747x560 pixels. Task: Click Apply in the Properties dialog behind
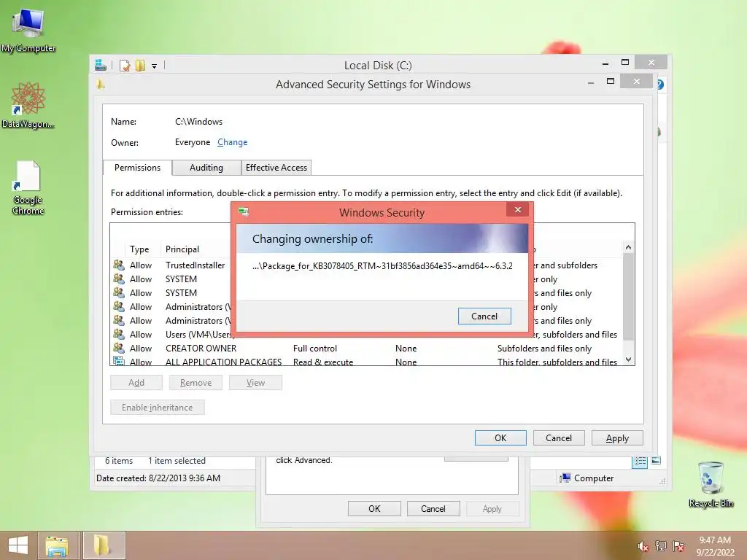click(x=492, y=508)
